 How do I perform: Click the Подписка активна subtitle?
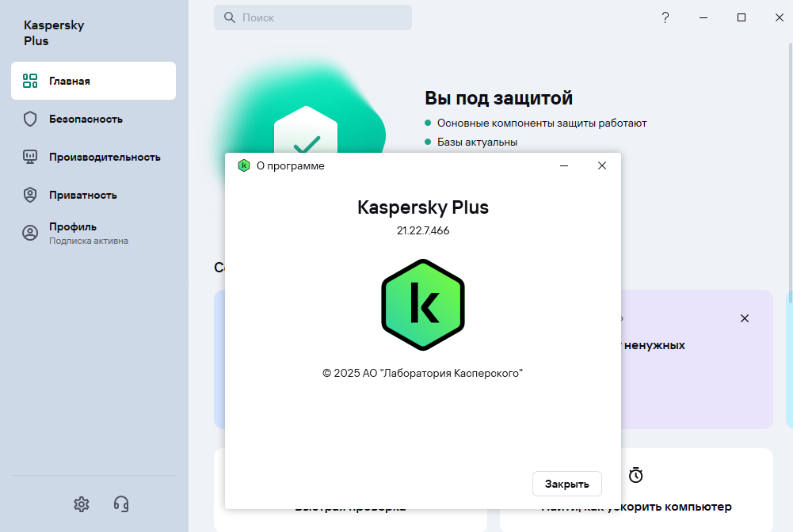89,241
